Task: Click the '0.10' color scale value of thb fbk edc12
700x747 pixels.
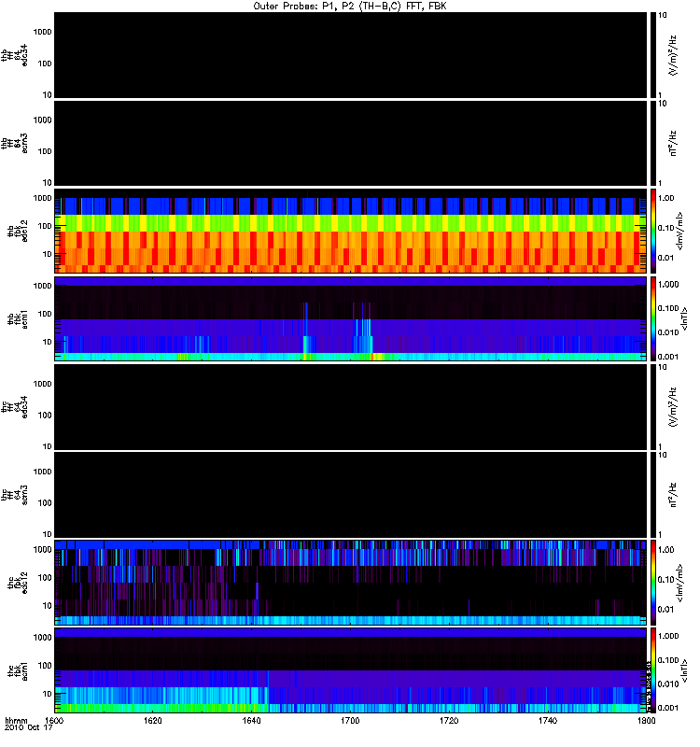Action: 665,228
